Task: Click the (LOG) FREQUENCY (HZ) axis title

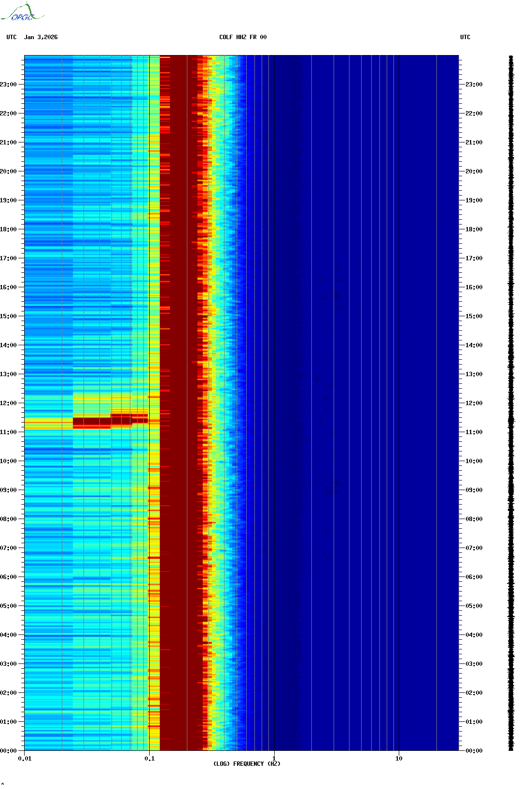Action: (247, 764)
